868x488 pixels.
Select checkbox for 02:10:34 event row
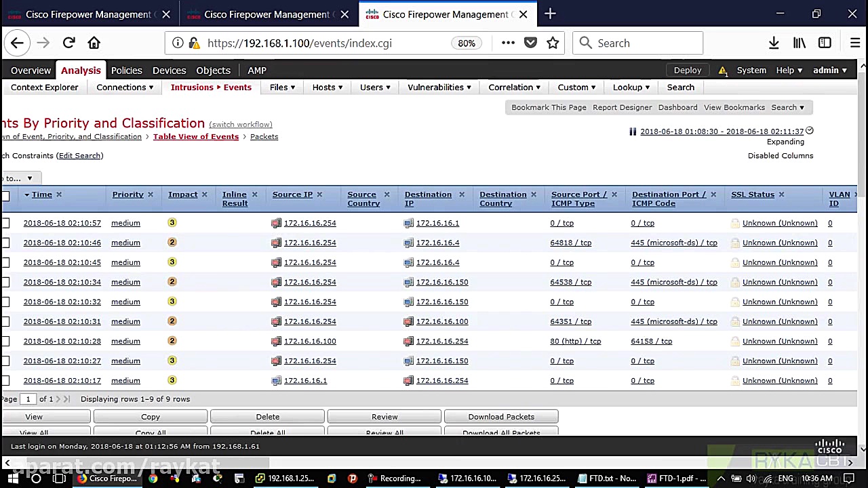[5, 282]
